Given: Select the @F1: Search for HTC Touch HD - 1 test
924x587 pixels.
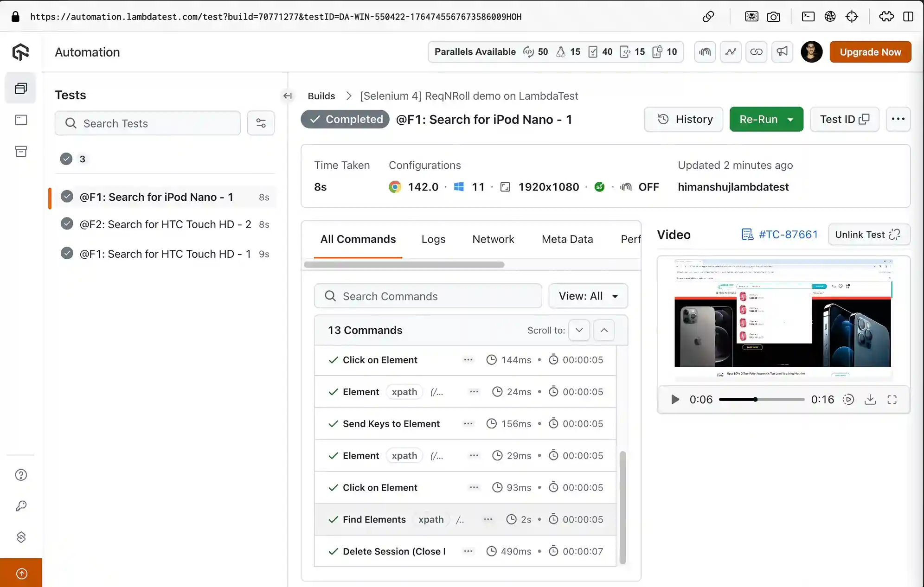Looking at the screenshot, I should (x=165, y=254).
